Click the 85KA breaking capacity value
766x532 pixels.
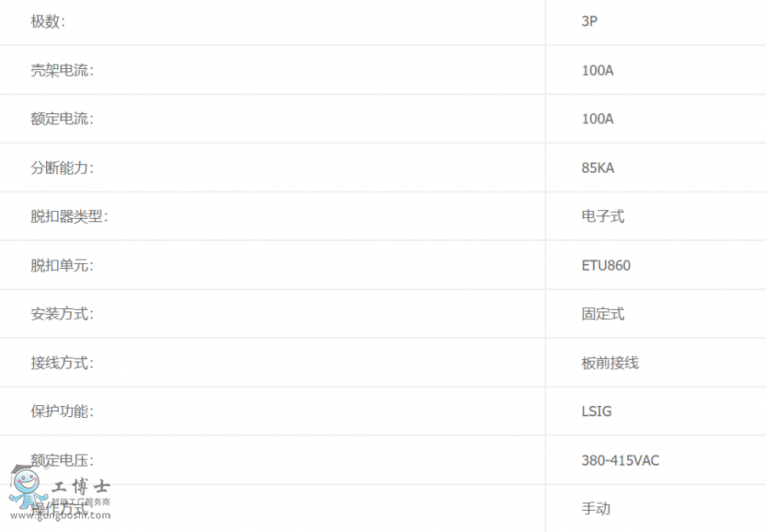click(x=597, y=168)
